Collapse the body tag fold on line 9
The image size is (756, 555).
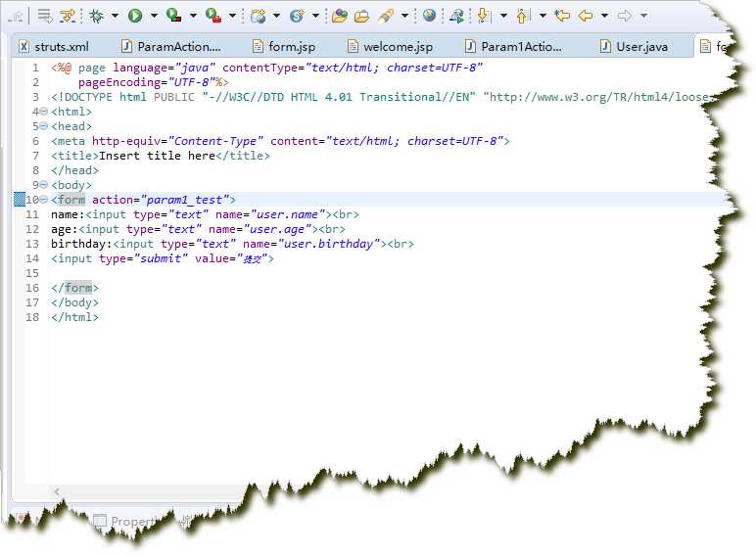click(43, 185)
